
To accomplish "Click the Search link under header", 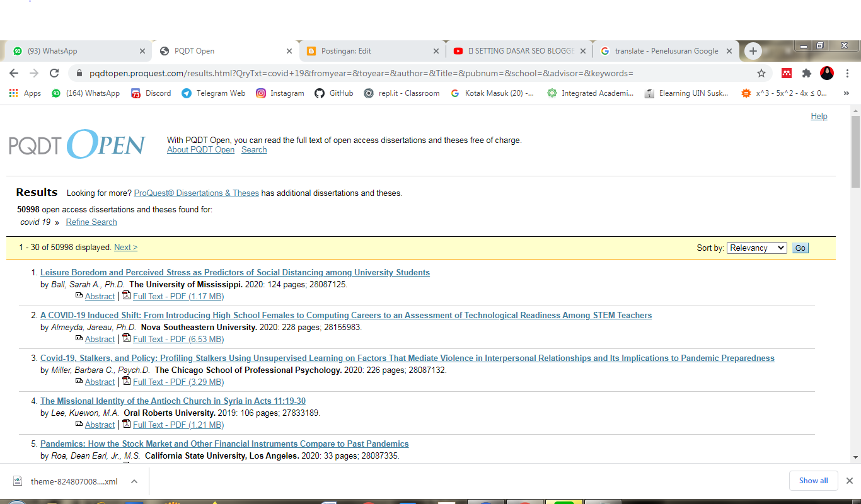I will click(x=254, y=150).
